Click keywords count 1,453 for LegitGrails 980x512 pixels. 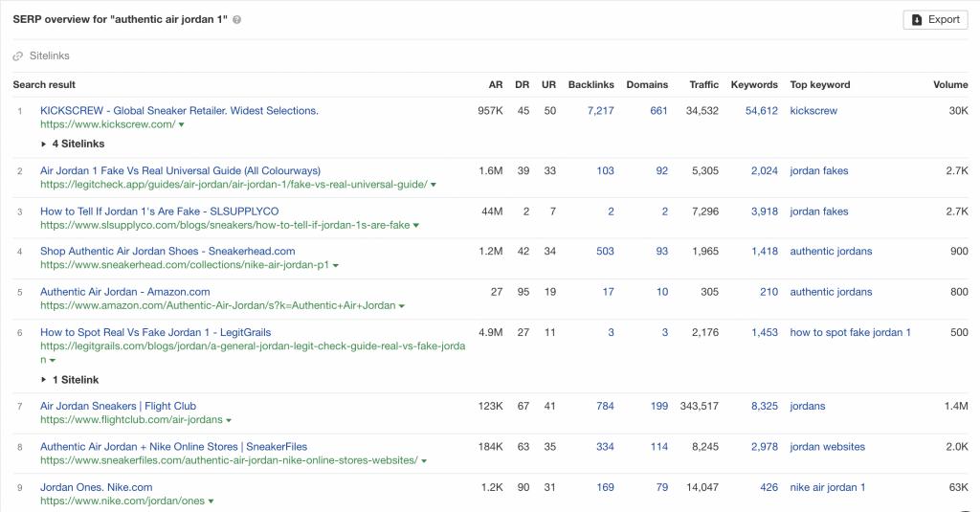click(x=765, y=333)
